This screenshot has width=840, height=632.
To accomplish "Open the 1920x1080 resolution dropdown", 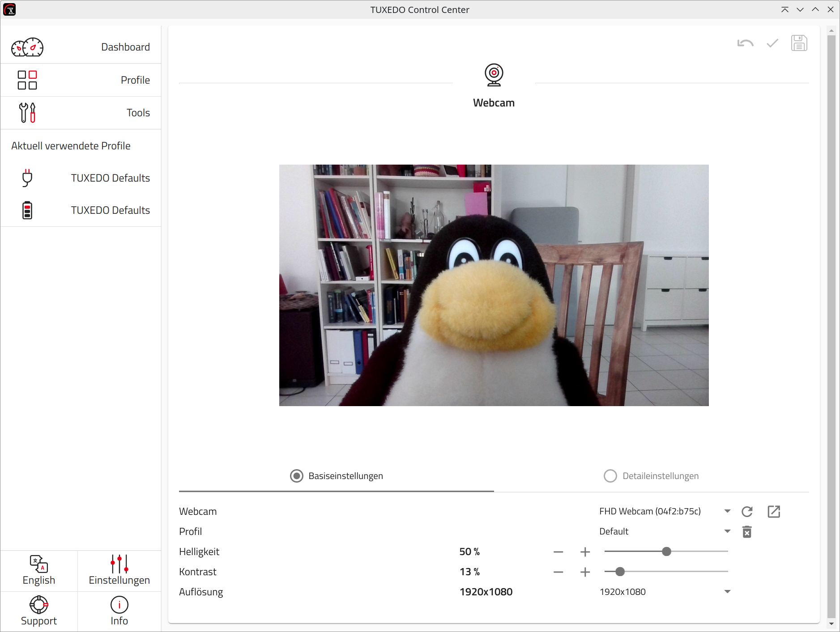I will pos(665,592).
